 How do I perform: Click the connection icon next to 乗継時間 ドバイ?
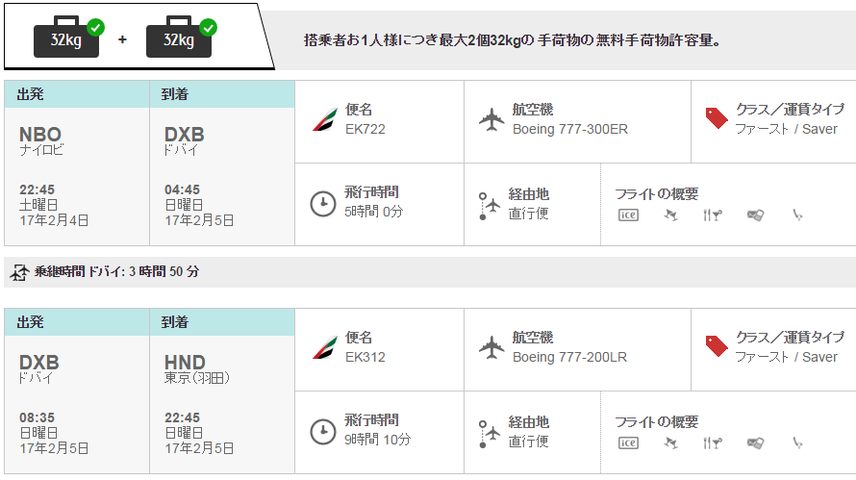click(19, 272)
